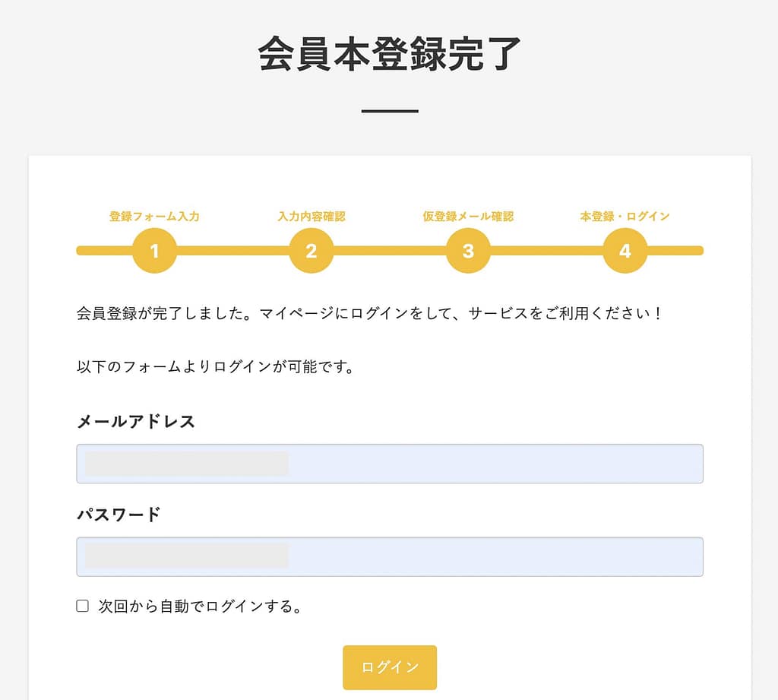The width and height of the screenshot is (778, 700).
Task: Select the 本登録・ログイン step label
Action: 625,215
